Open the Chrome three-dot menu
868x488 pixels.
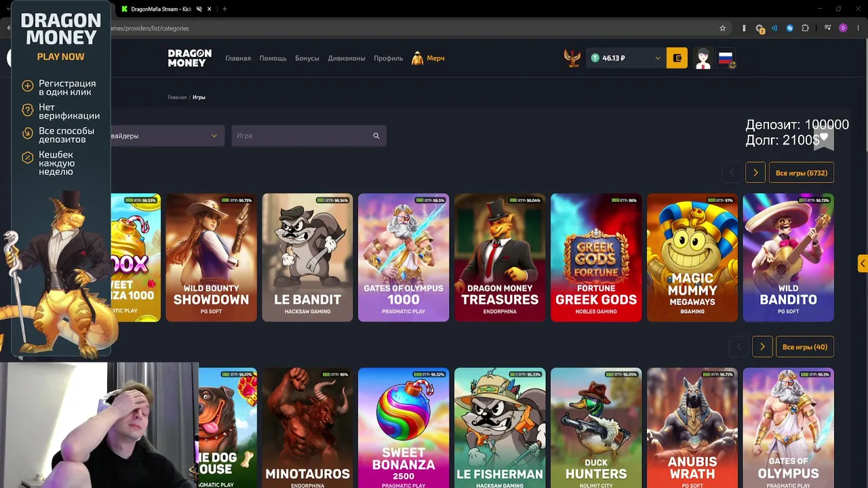click(859, 28)
